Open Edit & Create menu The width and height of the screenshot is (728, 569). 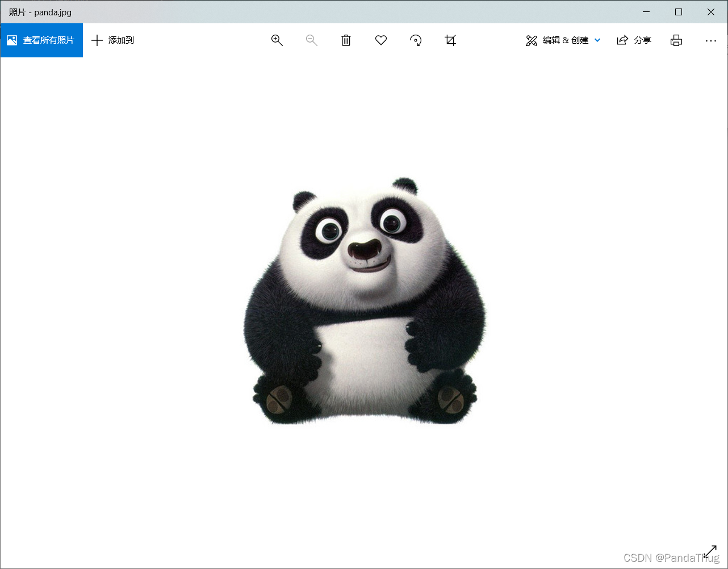pyautogui.click(x=563, y=40)
